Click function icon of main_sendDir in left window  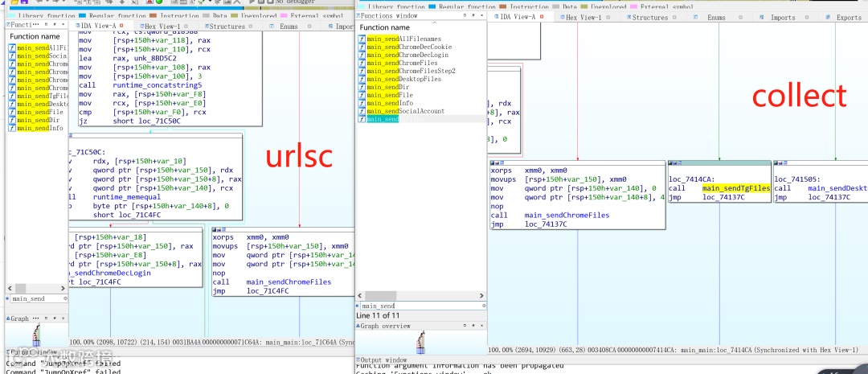pos(12,120)
